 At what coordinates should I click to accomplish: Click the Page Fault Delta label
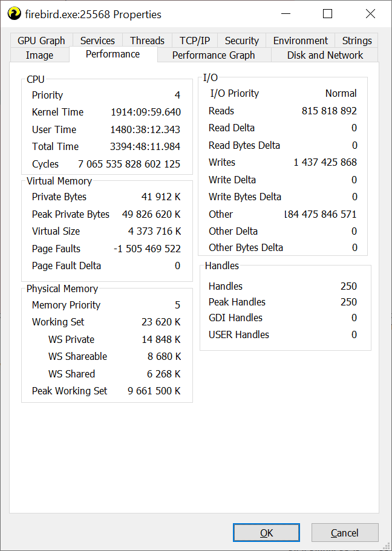tap(67, 266)
